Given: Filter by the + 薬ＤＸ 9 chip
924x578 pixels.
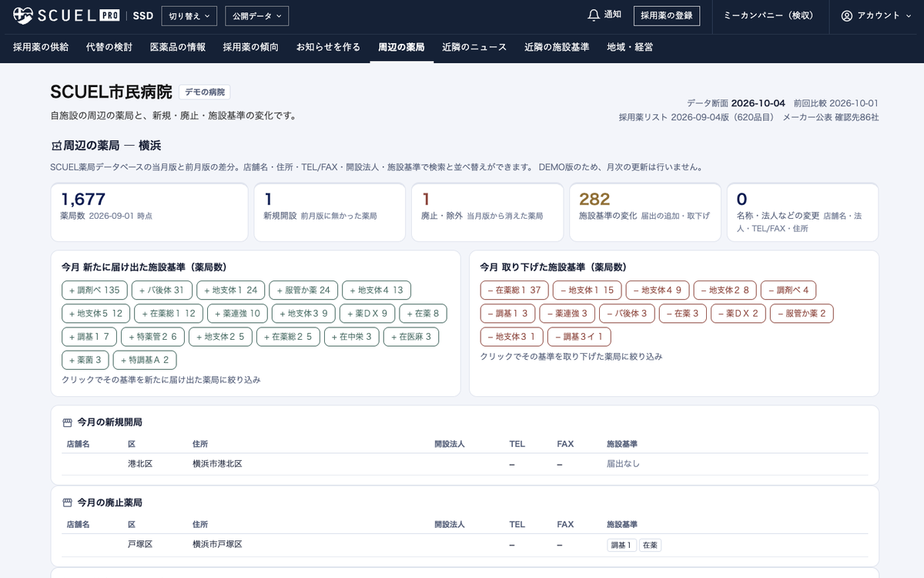Looking at the screenshot, I should [367, 314].
